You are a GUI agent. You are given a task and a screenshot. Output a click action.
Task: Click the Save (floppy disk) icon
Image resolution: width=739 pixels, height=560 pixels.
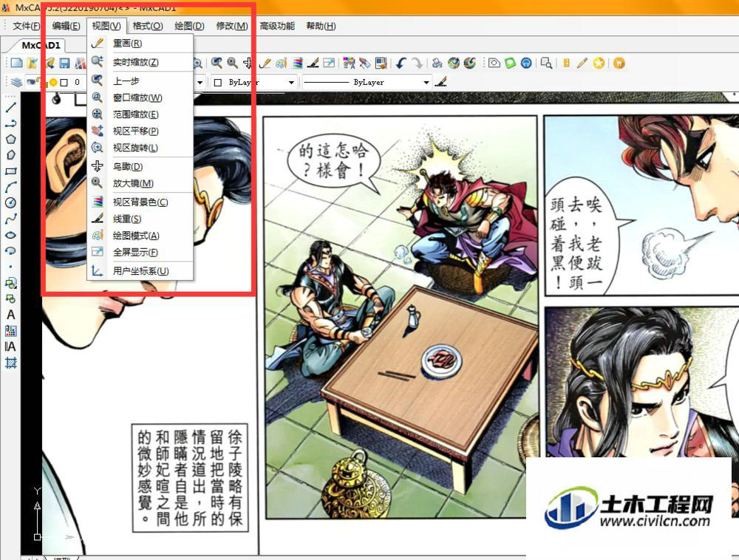[x=64, y=63]
